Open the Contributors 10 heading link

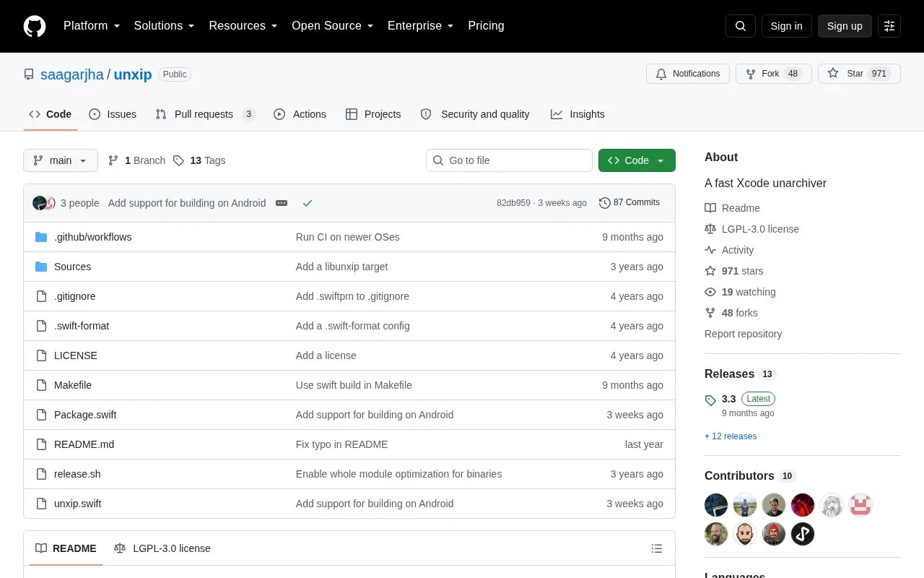pos(750,476)
